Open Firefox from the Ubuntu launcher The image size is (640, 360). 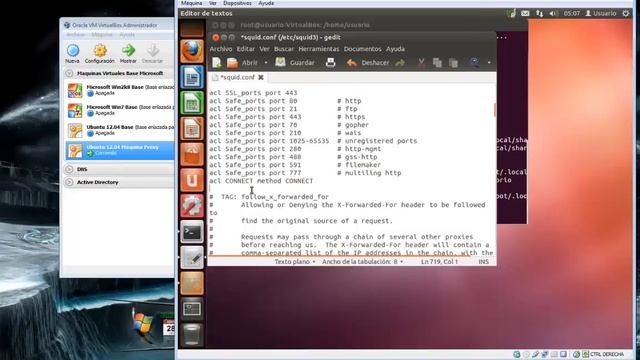click(x=192, y=51)
